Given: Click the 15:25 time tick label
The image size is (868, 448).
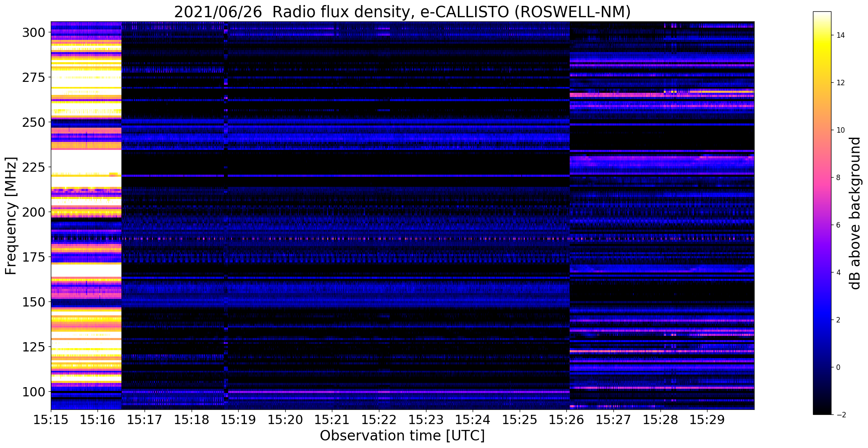Looking at the screenshot, I should click(x=520, y=419).
